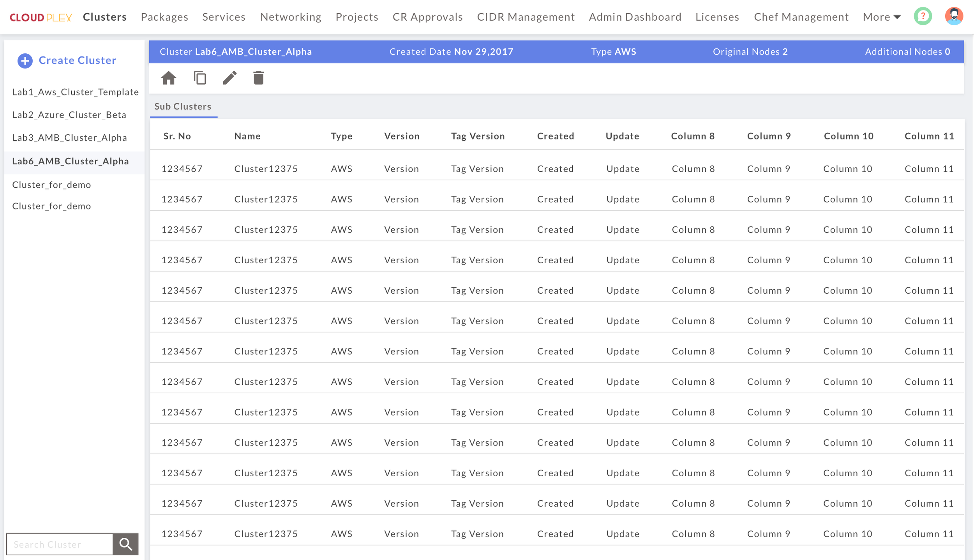This screenshot has width=974, height=560.
Task: Click the Column 9 header
Action: 769,136
